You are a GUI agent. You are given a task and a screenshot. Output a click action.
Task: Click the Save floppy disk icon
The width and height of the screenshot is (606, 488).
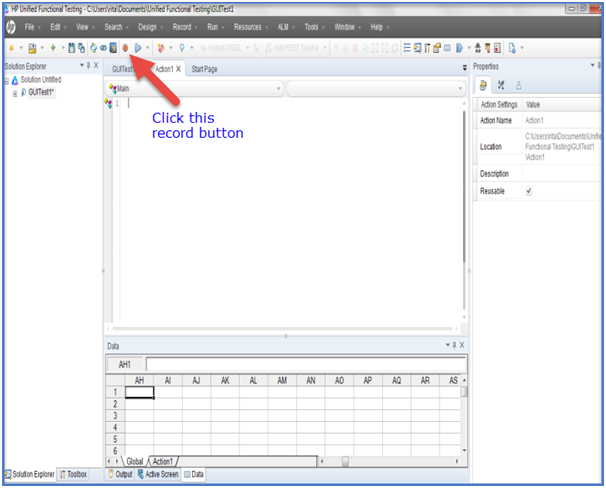71,48
